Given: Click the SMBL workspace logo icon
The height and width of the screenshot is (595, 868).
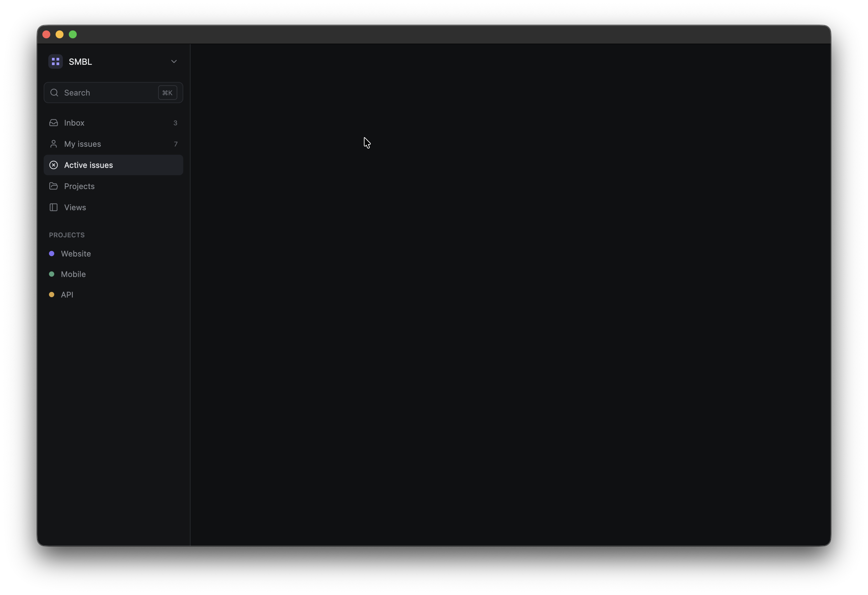Looking at the screenshot, I should [x=55, y=61].
